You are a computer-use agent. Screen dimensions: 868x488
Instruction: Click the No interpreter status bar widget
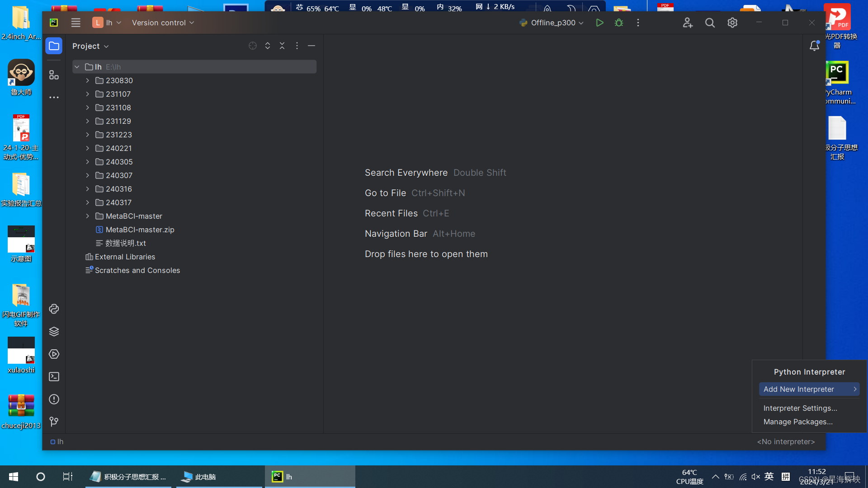click(x=786, y=441)
